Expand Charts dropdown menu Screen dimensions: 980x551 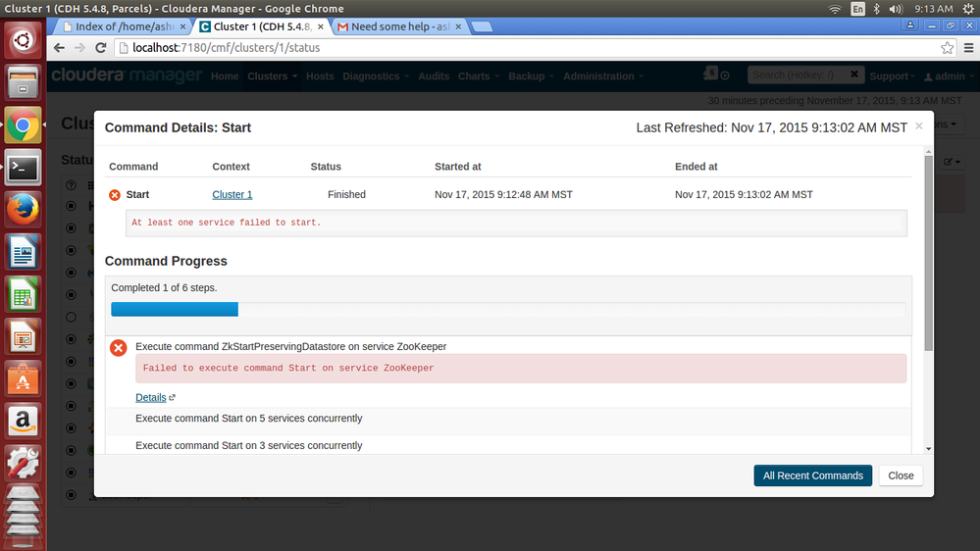click(x=479, y=76)
